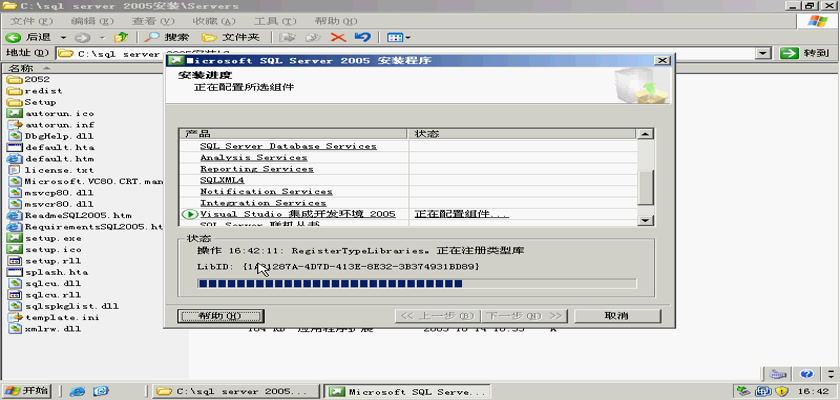Open Back button history dropdown arrow

[x=63, y=37]
